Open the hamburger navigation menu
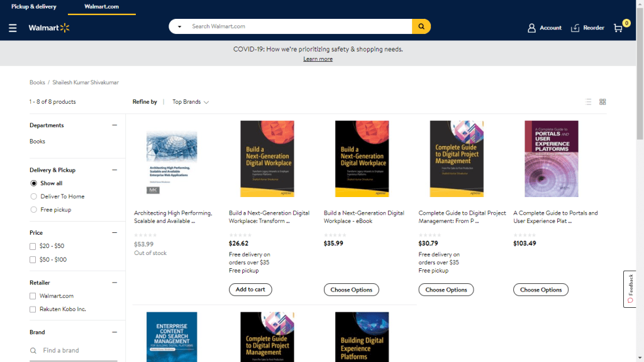Image resolution: width=644 pixels, height=362 pixels. 13,28
